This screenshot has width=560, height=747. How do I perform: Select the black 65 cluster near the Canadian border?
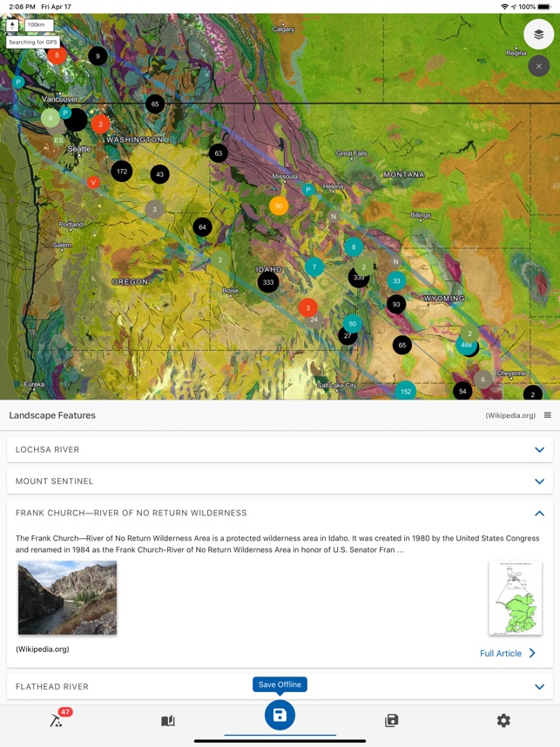155,104
